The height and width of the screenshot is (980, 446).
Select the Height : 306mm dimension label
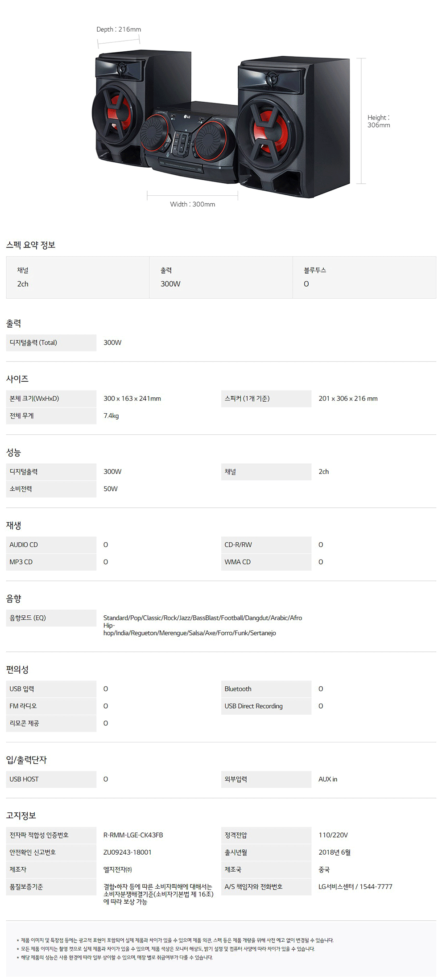378,121
